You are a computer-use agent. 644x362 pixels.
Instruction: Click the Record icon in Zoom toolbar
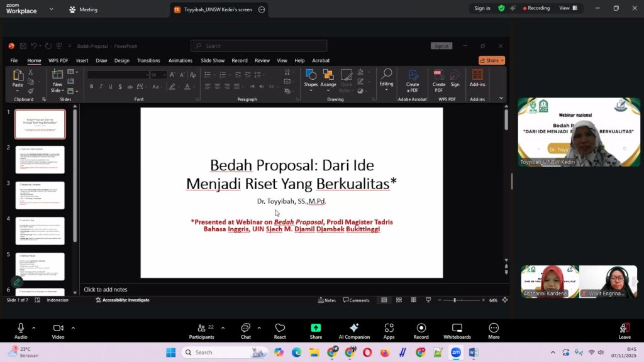click(x=421, y=331)
